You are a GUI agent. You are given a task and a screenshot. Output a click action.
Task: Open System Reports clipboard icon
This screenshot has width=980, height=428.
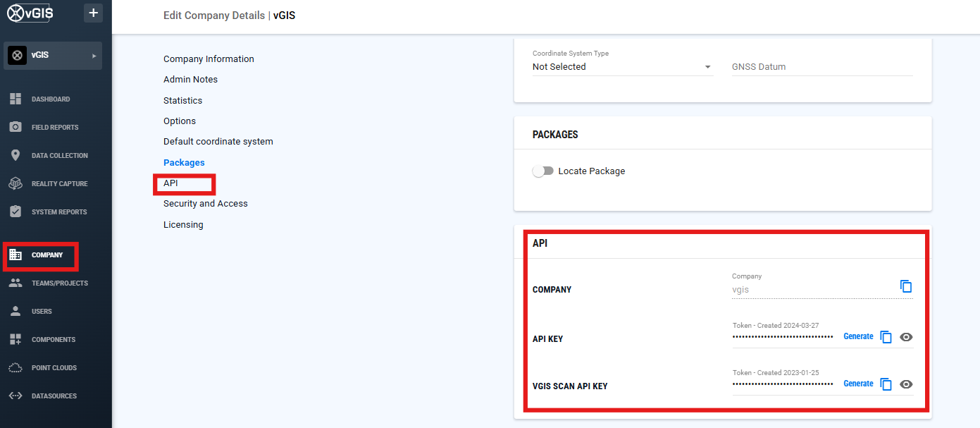click(15, 212)
